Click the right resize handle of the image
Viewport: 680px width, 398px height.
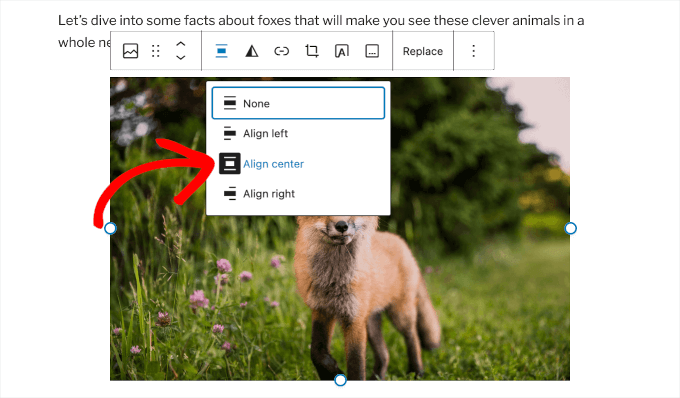(571, 228)
